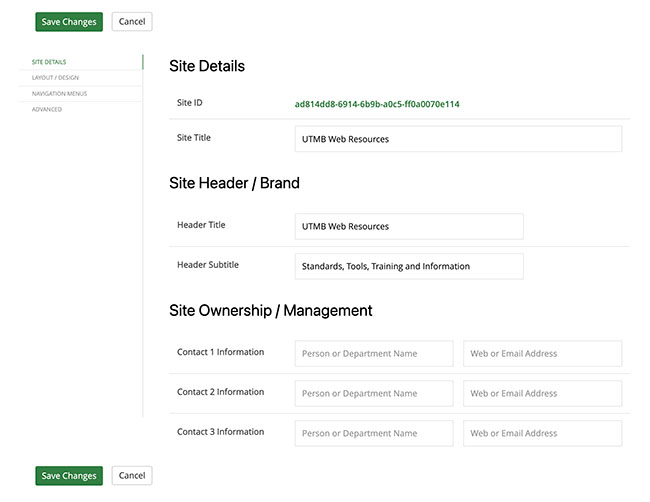
Task: Click the Contact 1 Information label
Action: (x=220, y=352)
